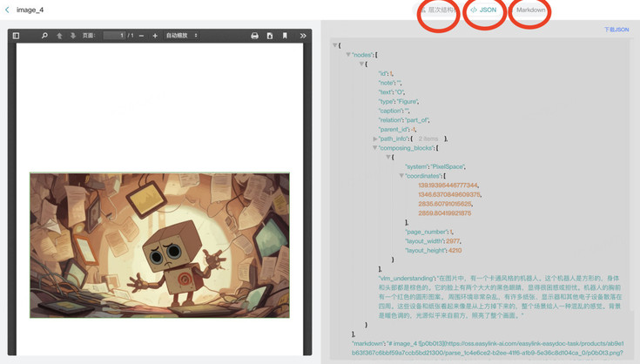
Task: Click the page number input field
Action: (x=113, y=36)
